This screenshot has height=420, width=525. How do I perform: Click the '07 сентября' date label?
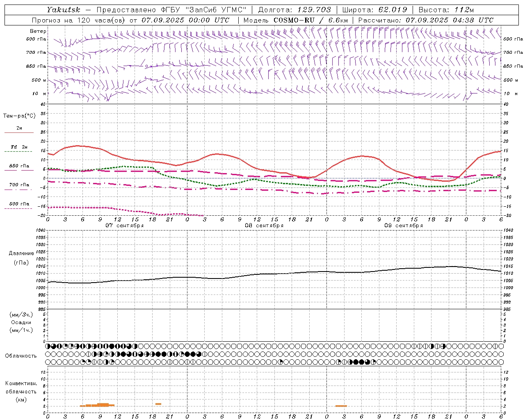click(125, 226)
